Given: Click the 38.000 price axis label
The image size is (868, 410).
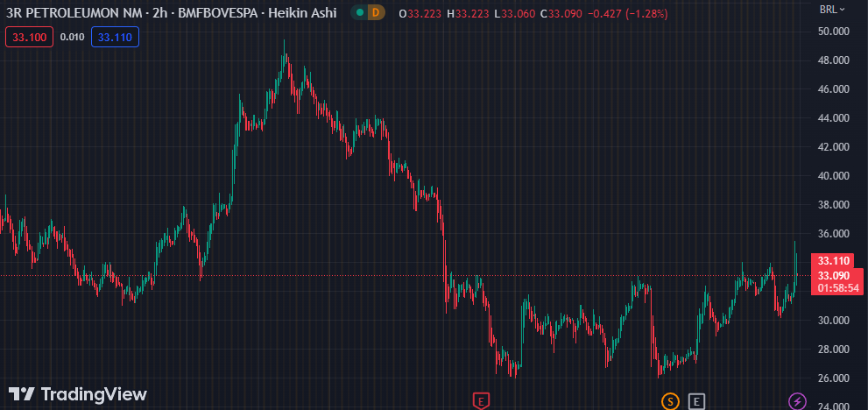Looking at the screenshot, I should tap(834, 204).
